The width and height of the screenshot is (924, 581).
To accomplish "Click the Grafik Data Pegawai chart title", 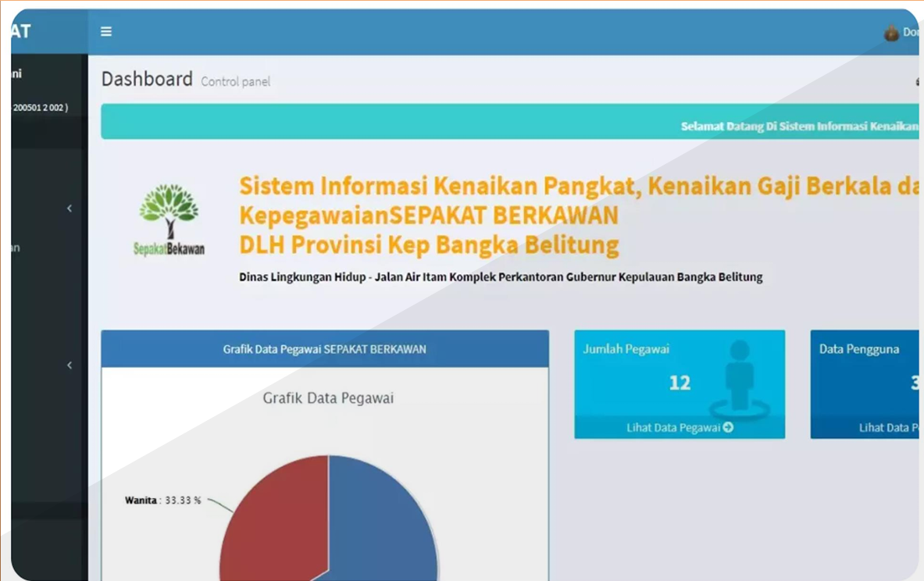I will pyautogui.click(x=328, y=398).
